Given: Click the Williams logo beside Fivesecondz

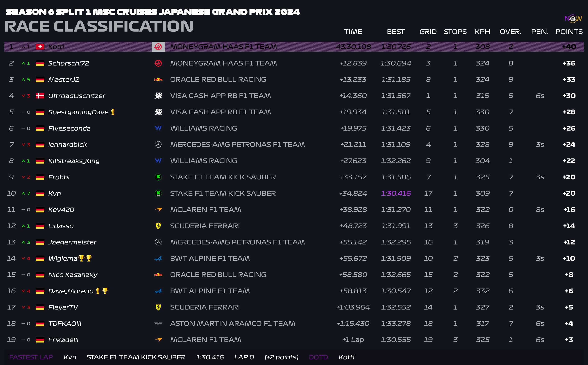Looking at the screenshot, I should (158, 128).
